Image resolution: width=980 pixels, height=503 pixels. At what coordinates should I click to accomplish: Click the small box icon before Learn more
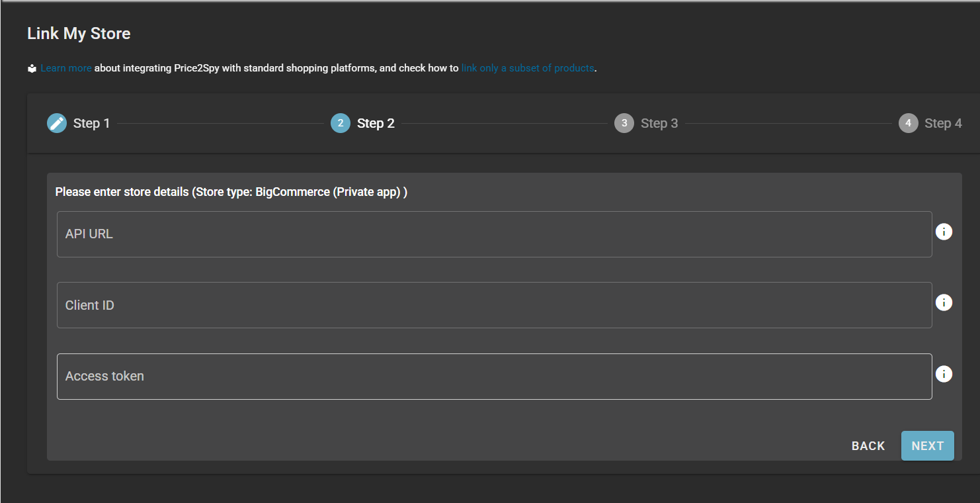point(32,68)
